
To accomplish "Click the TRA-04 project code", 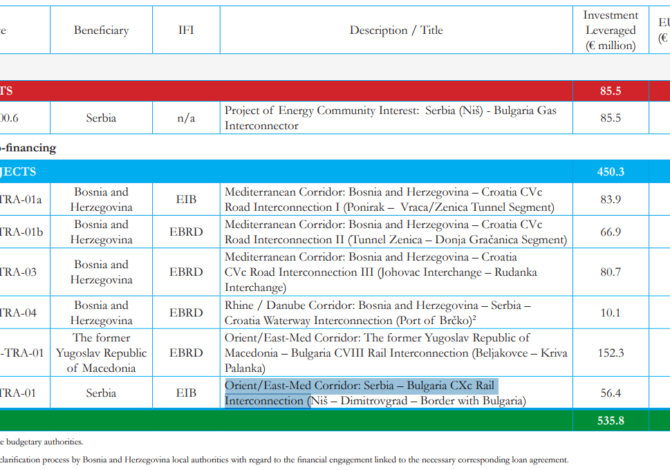I will (x=18, y=312).
